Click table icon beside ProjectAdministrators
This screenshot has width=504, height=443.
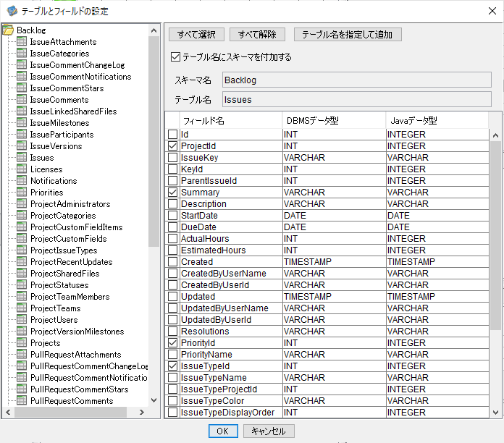pos(22,203)
